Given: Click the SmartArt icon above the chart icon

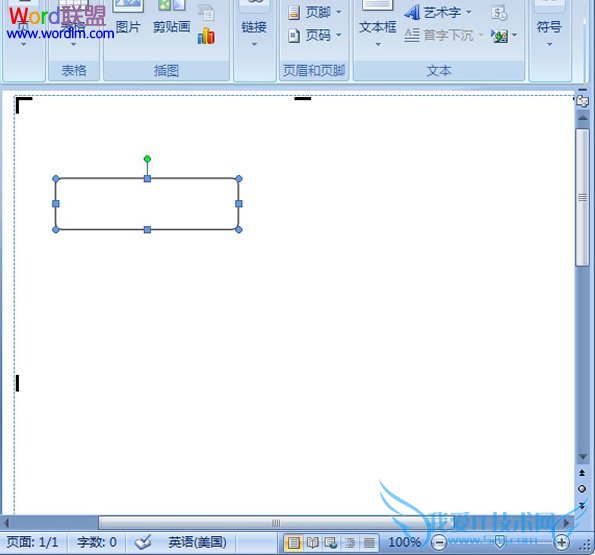Looking at the screenshot, I should 206,13.
